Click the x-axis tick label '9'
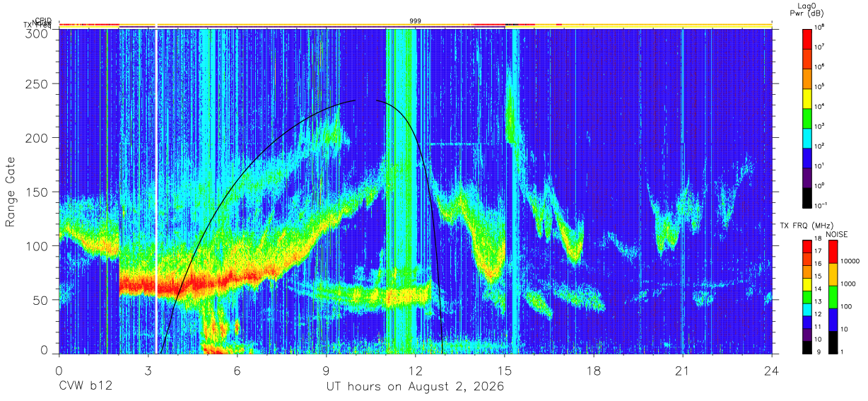The image size is (868, 401). (327, 370)
